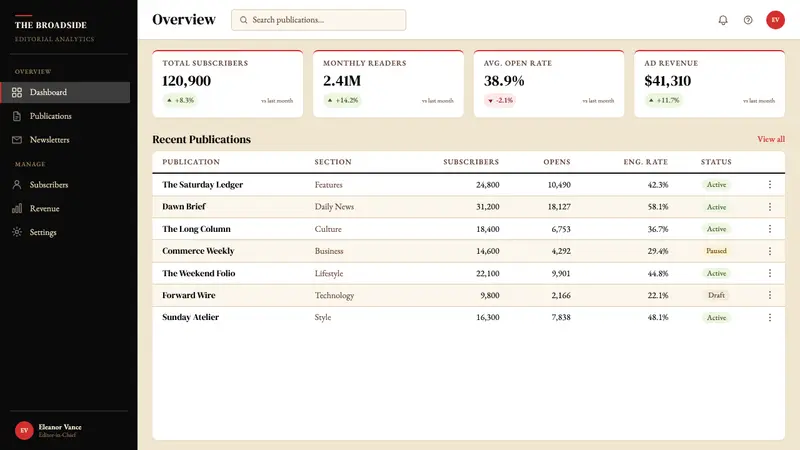Screen dimensions: 800x450
Task: Go to Dashboard in sidebar
Action: click(65, 92)
